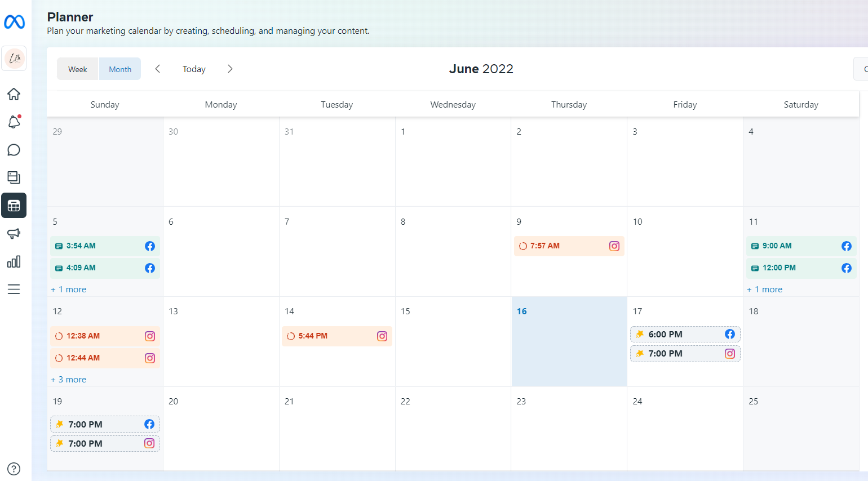Show 3 more posts on June 12
This screenshot has width=868, height=481.
pos(69,380)
